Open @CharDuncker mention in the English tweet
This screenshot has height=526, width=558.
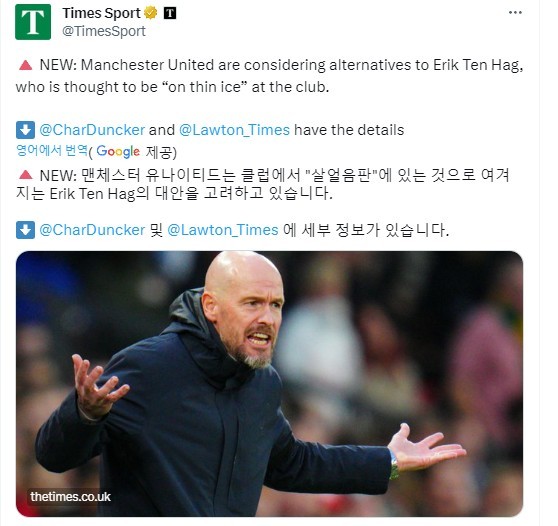(92, 130)
